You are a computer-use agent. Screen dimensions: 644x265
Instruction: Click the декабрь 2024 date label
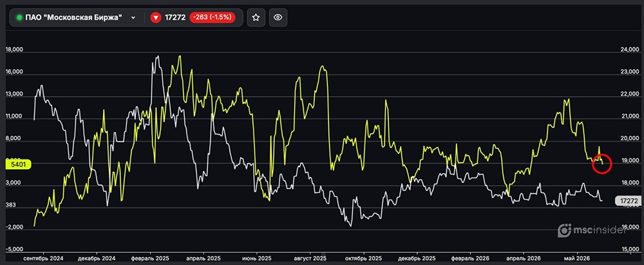pyautogui.click(x=97, y=259)
